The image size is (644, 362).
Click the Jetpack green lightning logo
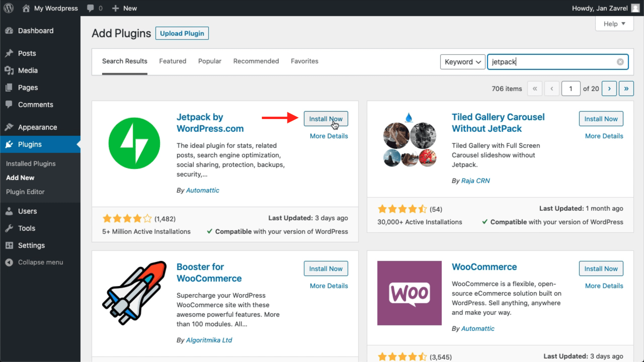click(x=134, y=143)
